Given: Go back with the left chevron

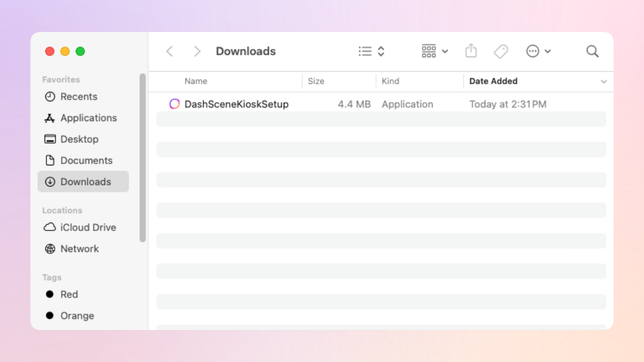Looking at the screenshot, I should point(170,51).
